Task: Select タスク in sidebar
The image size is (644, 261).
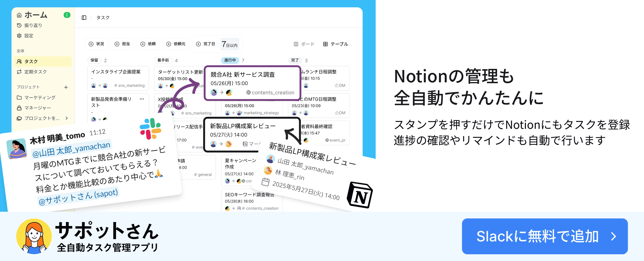Action: tap(43, 61)
